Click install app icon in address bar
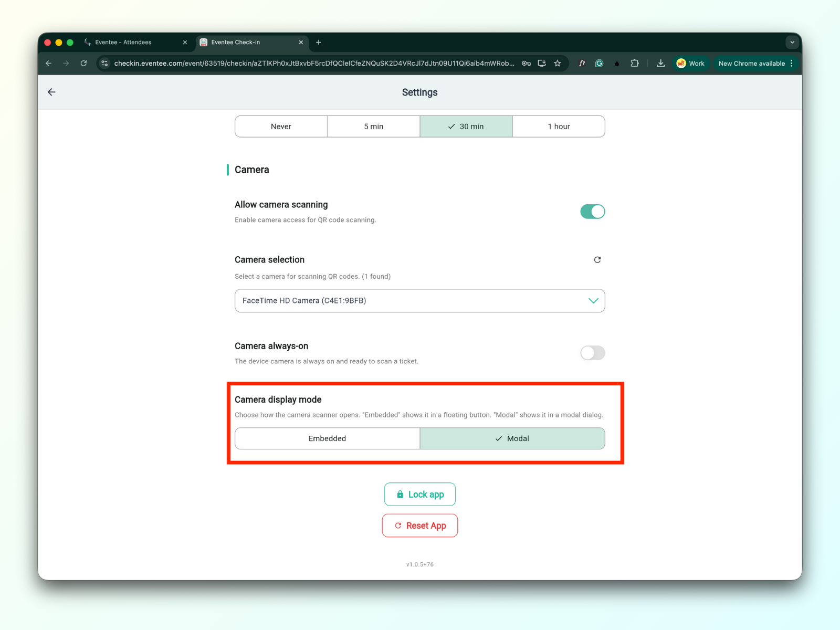Screen dimensions: 840x630 (x=542, y=64)
